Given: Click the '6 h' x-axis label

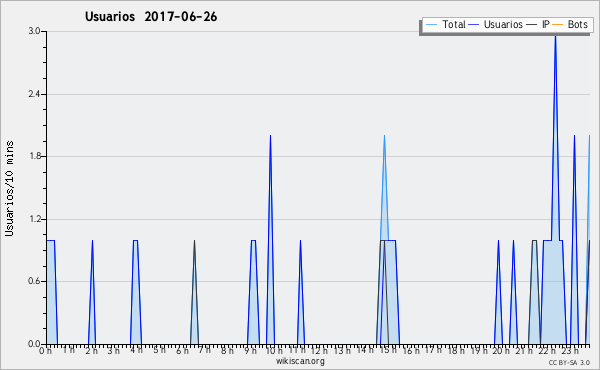Looking at the screenshot, I should pyautogui.click(x=182, y=350).
